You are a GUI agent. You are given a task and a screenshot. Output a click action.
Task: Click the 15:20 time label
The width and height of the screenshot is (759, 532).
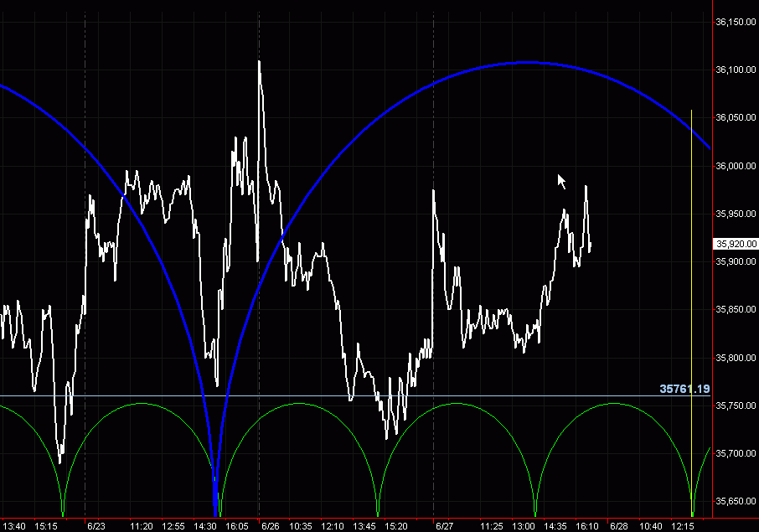[x=396, y=526]
